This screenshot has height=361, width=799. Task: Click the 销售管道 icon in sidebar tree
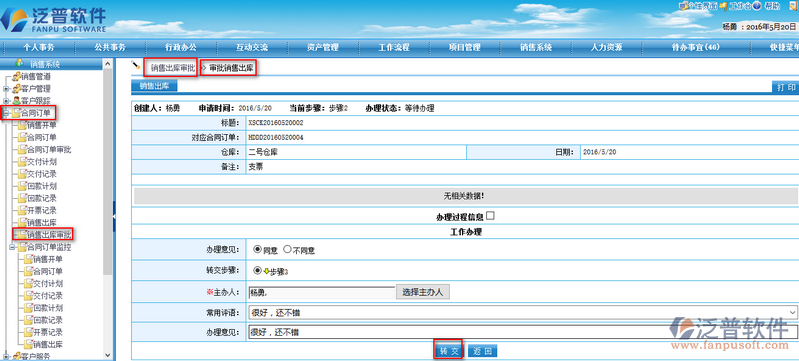[16, 76]
